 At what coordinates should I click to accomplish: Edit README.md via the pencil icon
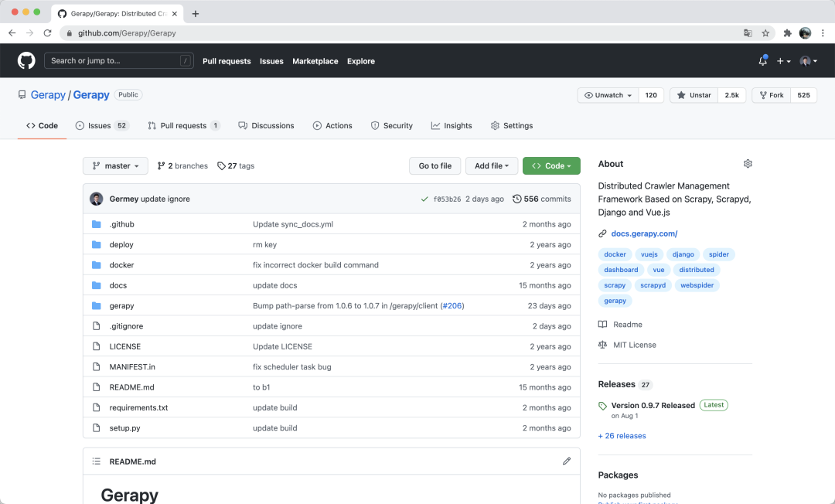(x=567, y=461)
